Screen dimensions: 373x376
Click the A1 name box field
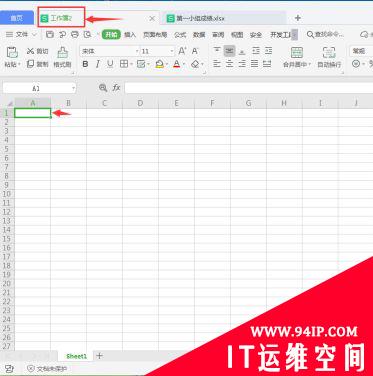point(39,88)
